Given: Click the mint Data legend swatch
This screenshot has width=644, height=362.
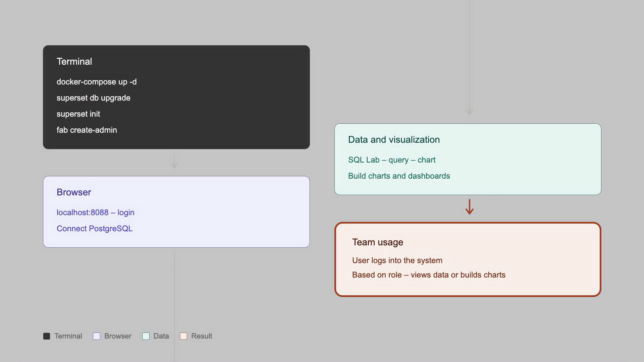Looking at the screenshot, I should click(x=146, y=336).
